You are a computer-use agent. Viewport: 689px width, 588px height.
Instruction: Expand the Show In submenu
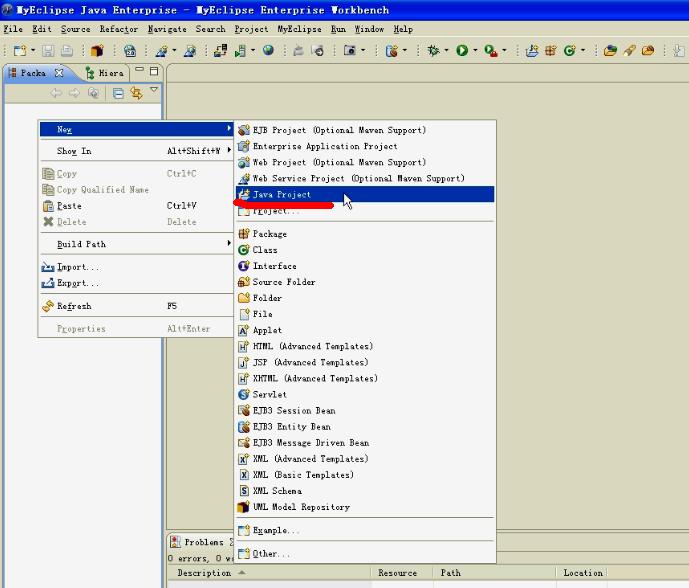(136, 151)
